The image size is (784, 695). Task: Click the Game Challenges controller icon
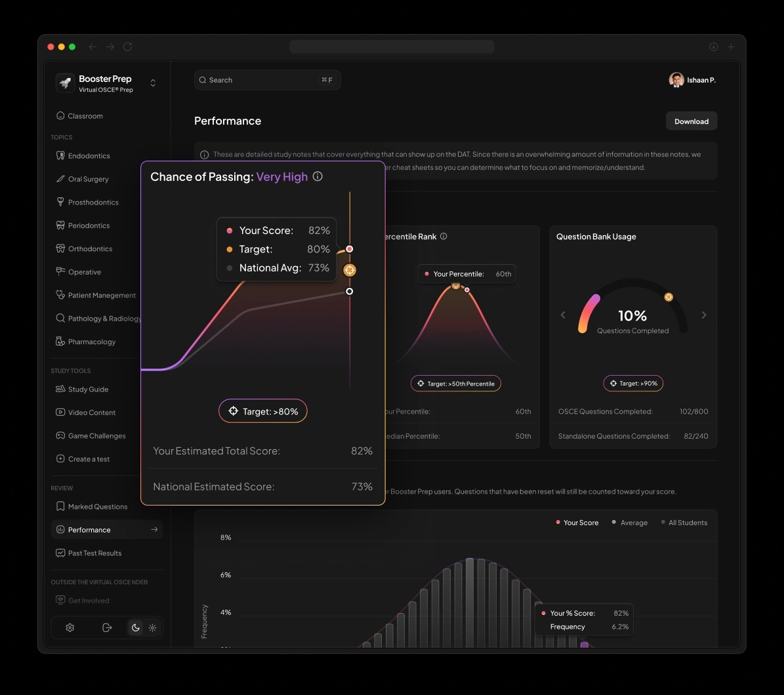[x=60, y=435]
